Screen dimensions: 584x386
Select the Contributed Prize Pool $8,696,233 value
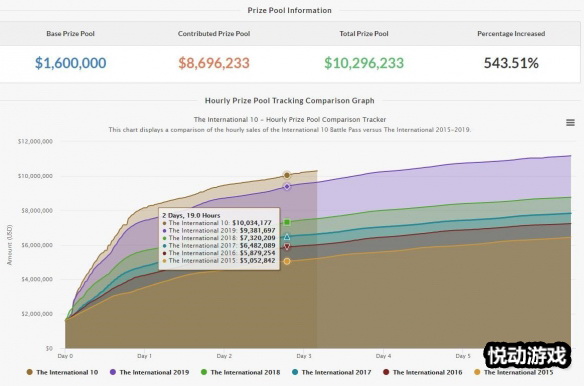coord(214,63)
